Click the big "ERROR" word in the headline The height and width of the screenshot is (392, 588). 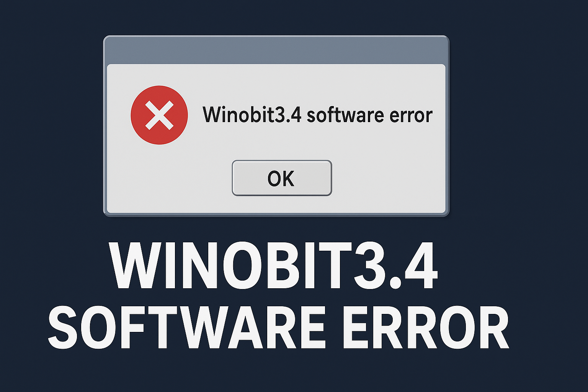tap(426, 327)
